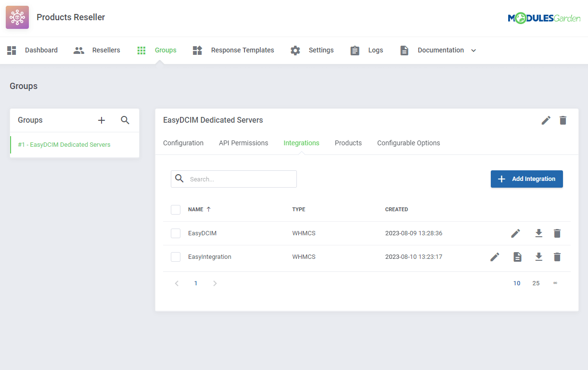Image resolution: width=588 pixels, height=370 pixels.
Task: Click the Settings gear icon
Action: [x=295, y=50]
